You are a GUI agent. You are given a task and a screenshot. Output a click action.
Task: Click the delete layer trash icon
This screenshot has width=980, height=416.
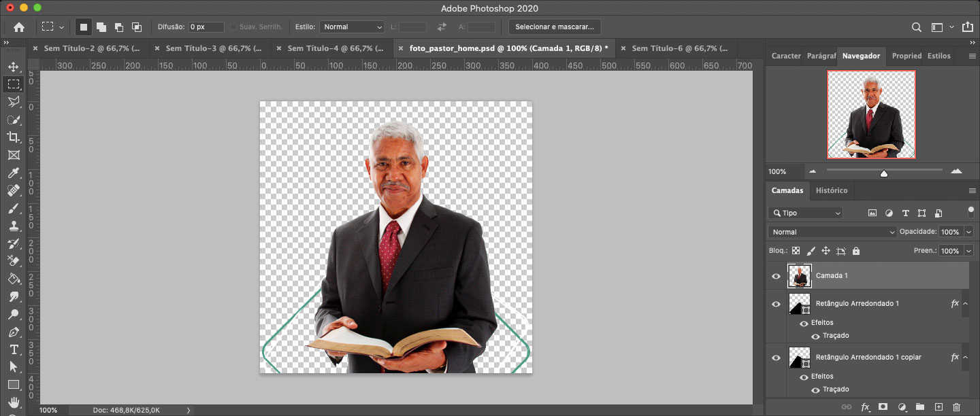956,406
